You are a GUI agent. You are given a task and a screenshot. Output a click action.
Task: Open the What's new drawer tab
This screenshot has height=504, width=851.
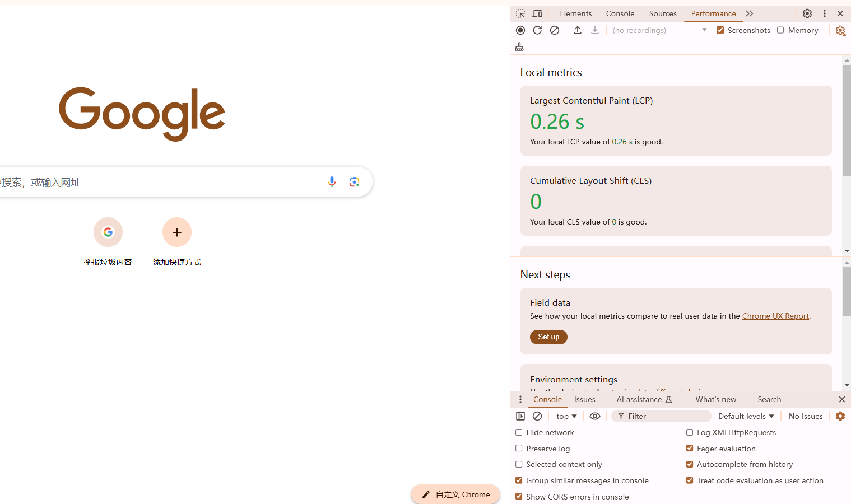(716, 399)
